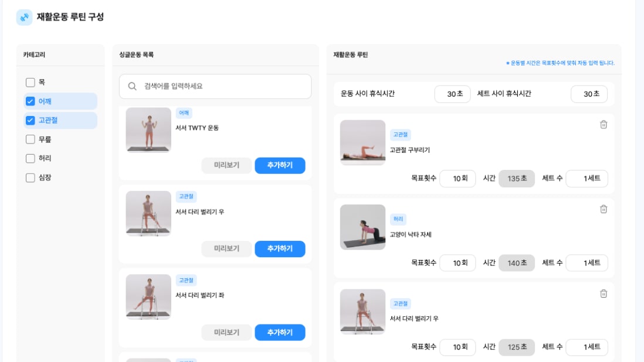
Task: Select the 심장 category checkbox
Action: [x=30, y=177]
